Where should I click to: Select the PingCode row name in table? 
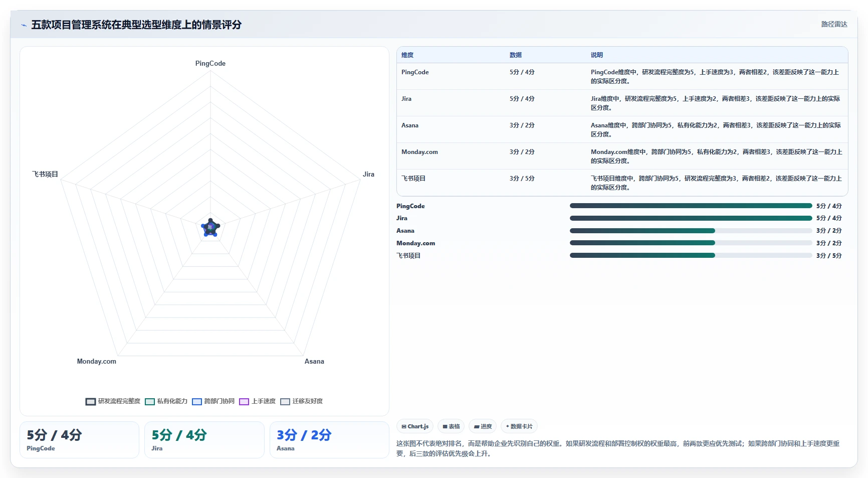coord(415,72)
